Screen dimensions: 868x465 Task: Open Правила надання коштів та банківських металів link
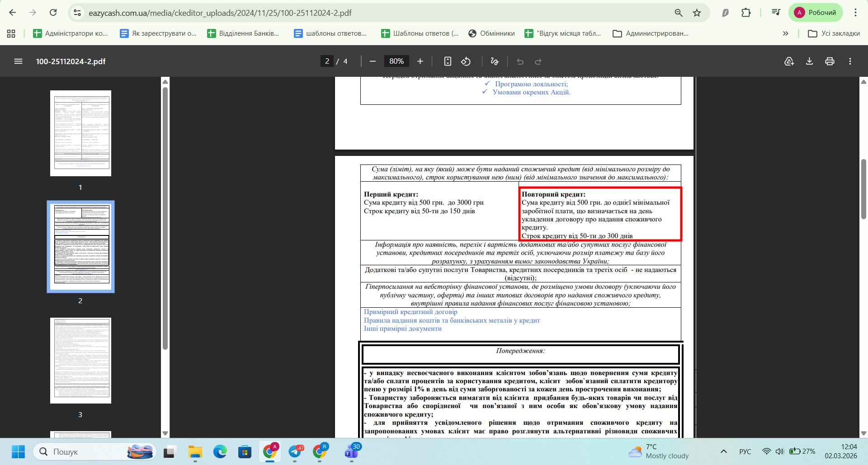click(452, 320)
